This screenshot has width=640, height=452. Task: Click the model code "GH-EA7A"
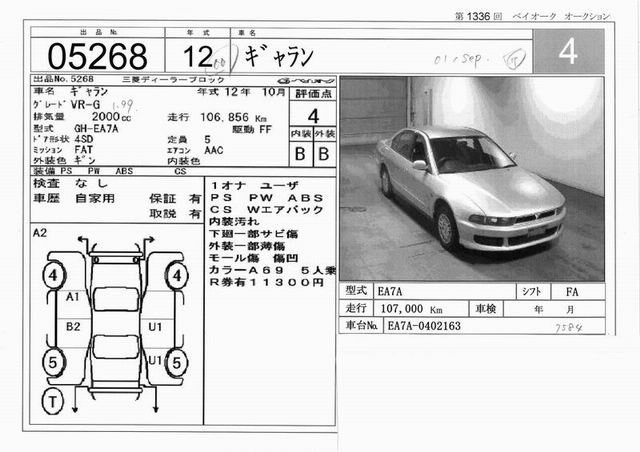96,129
